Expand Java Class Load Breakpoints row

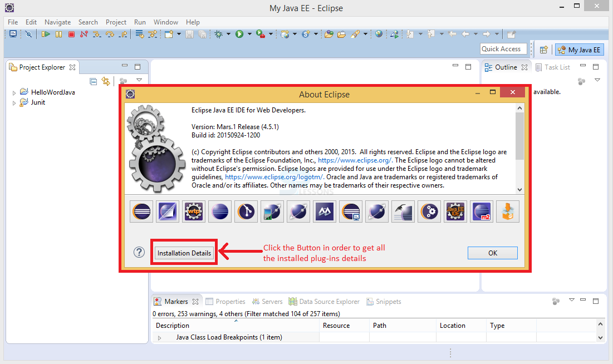[159, 338]
